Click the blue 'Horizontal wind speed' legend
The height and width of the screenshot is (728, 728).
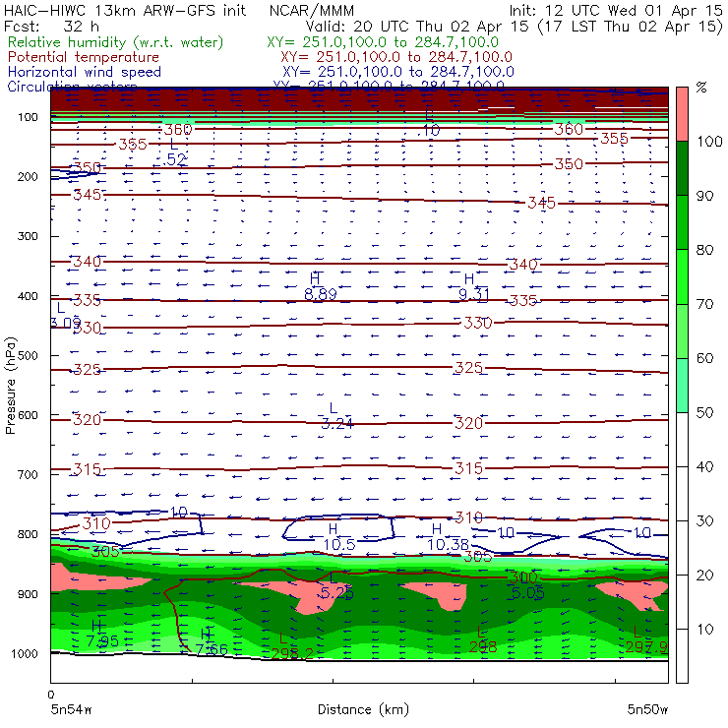point(85,72)
